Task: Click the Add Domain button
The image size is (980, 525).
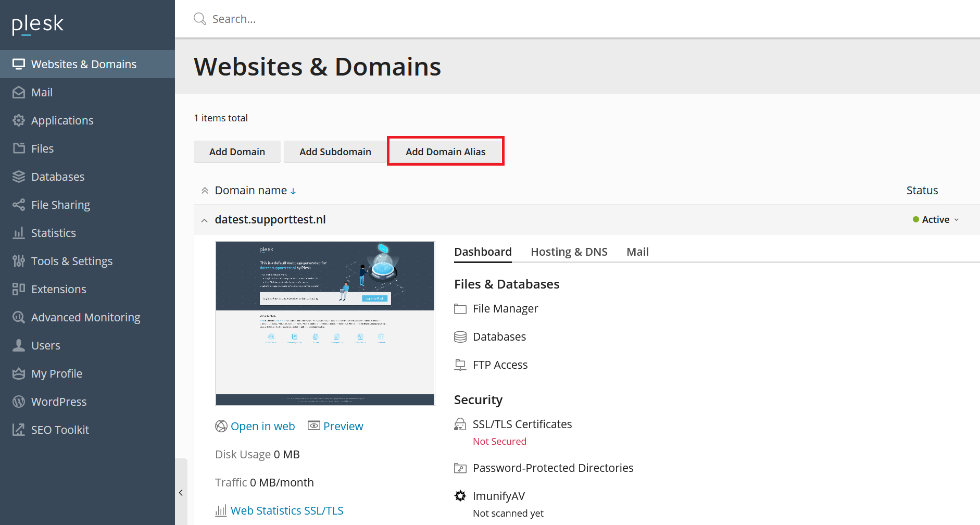Action: click(x=237, y=152)
